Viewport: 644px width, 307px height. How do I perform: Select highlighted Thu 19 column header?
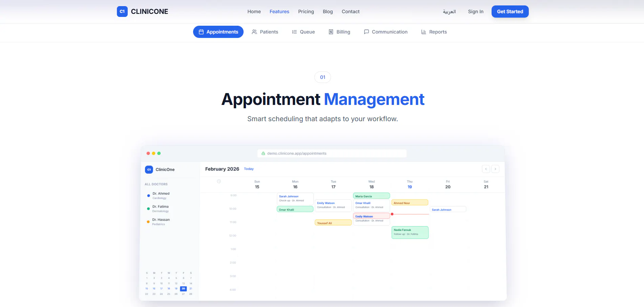click(x=410, y=184)
